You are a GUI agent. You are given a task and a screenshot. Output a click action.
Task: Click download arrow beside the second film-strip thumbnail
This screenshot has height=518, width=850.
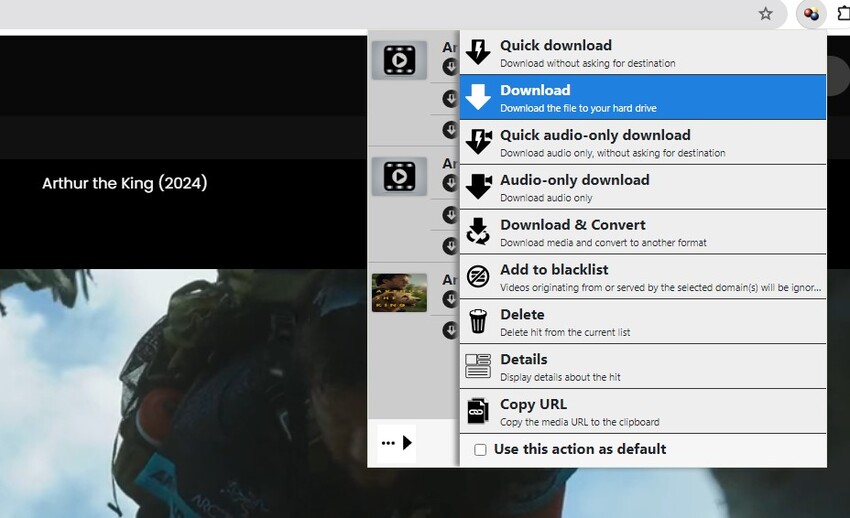pyautogui.click(x=450, y=183)
